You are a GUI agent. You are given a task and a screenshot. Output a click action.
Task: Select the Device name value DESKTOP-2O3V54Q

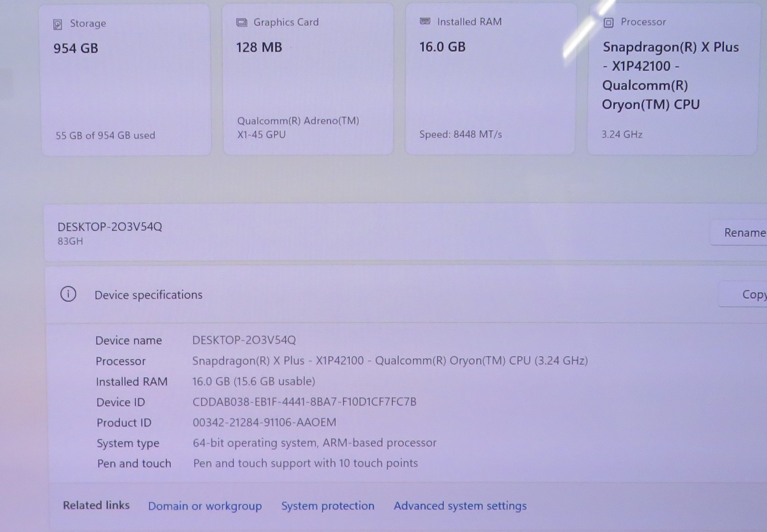[x=244, y=340]
